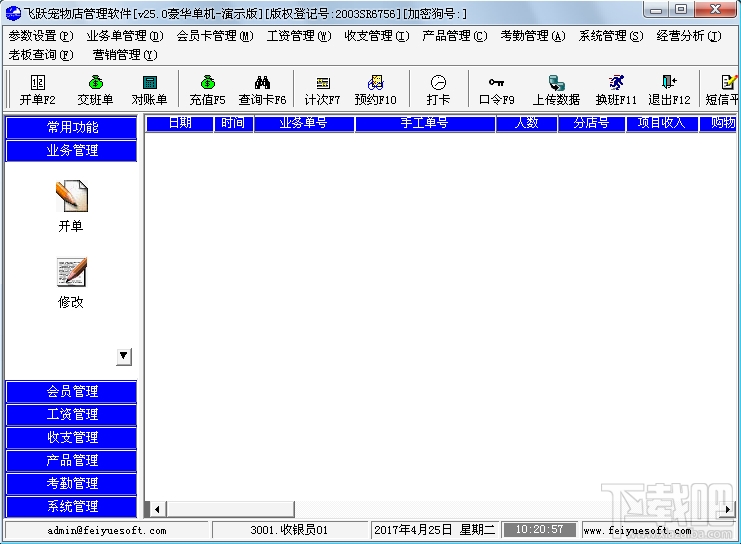This screenshot has height=544, width=741.
Task: Open the 会员卡管理(M) menu
Action: click(x=215, y=36)
